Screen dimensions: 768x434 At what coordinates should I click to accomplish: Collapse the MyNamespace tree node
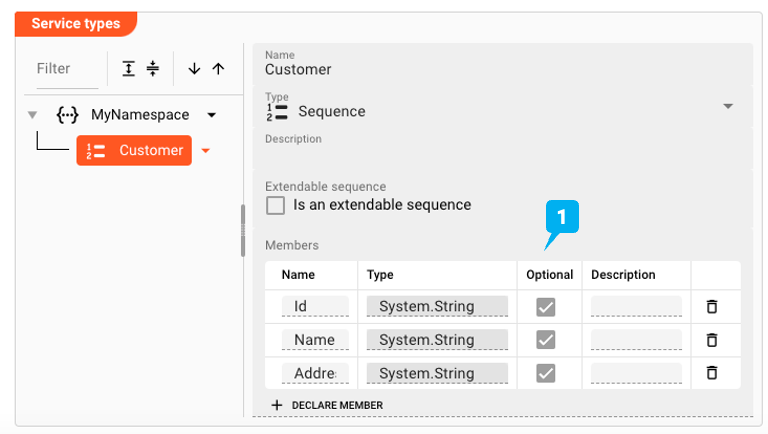pos(32,115)
